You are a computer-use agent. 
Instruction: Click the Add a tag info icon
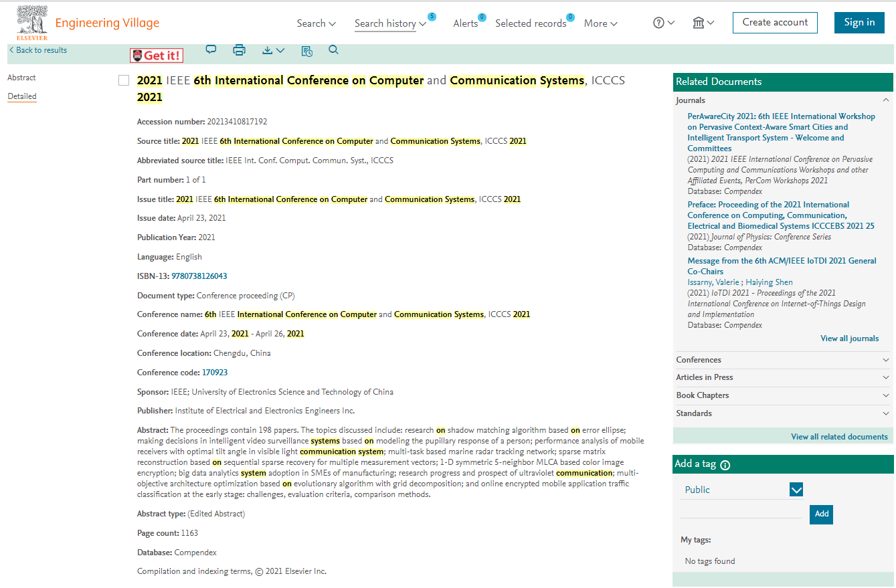pyautogui.click(x=725, y=465)
